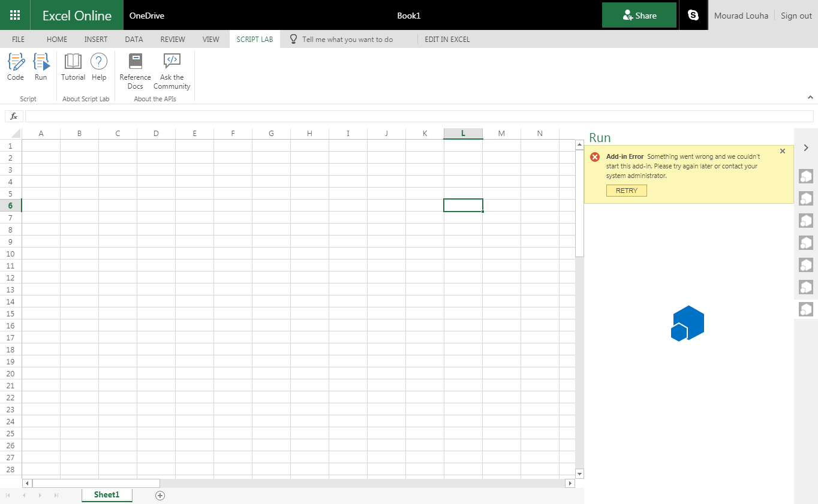Open the Office app launcher

(x=15, y=15)
